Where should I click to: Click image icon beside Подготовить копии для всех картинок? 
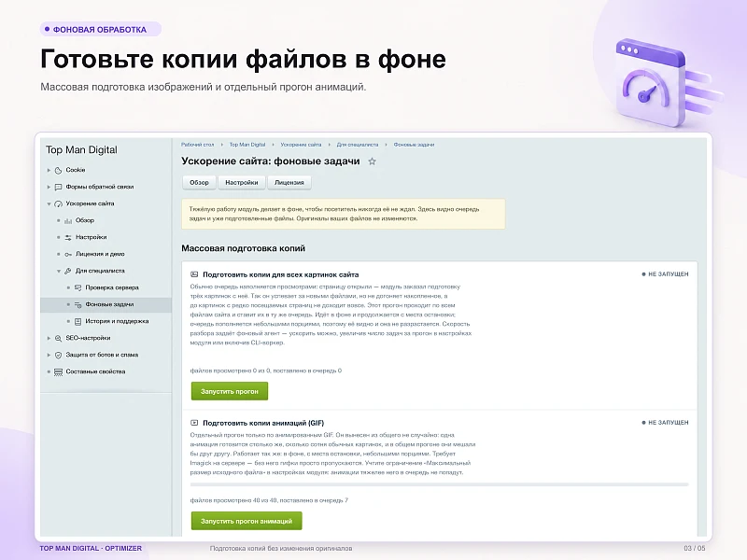(194, 274)
